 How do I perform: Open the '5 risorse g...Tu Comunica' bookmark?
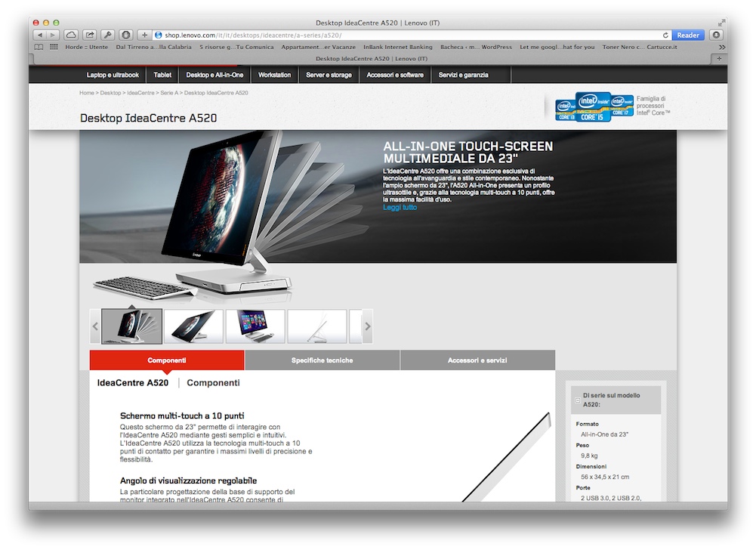coord(236,48)
